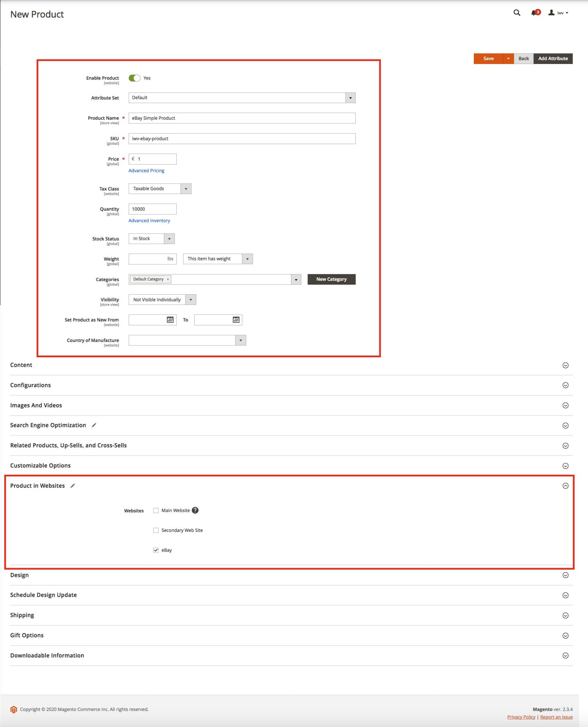The image size is (588, 727).
Task: Open the To date calendar picker
Action: (x=236, y=320)
